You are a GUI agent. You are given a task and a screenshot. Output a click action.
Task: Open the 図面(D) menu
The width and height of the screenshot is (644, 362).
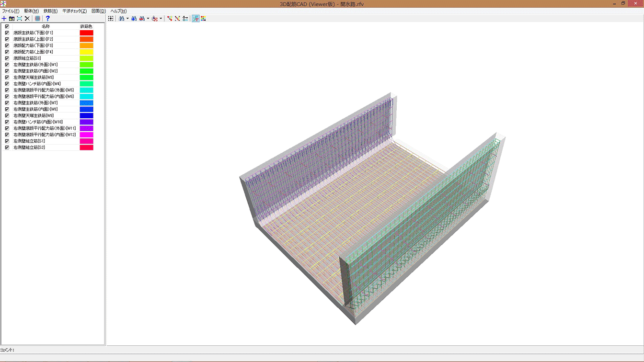click(x=99, y=11)
